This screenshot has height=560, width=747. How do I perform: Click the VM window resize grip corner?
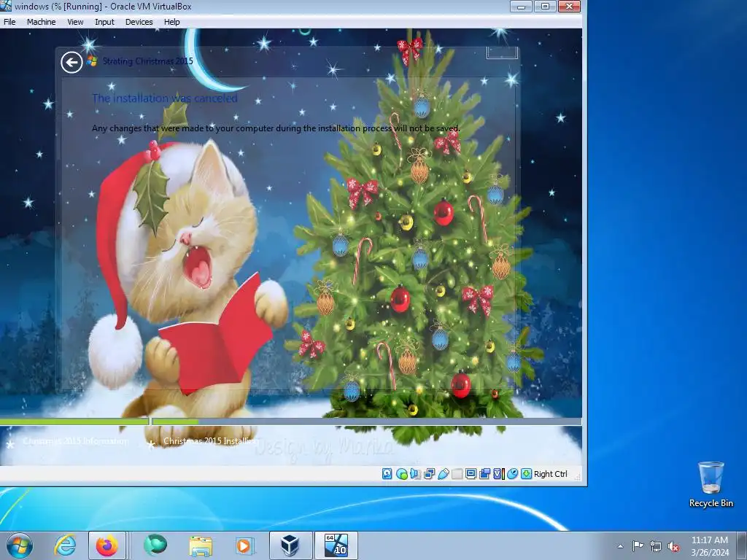point(578,477)
